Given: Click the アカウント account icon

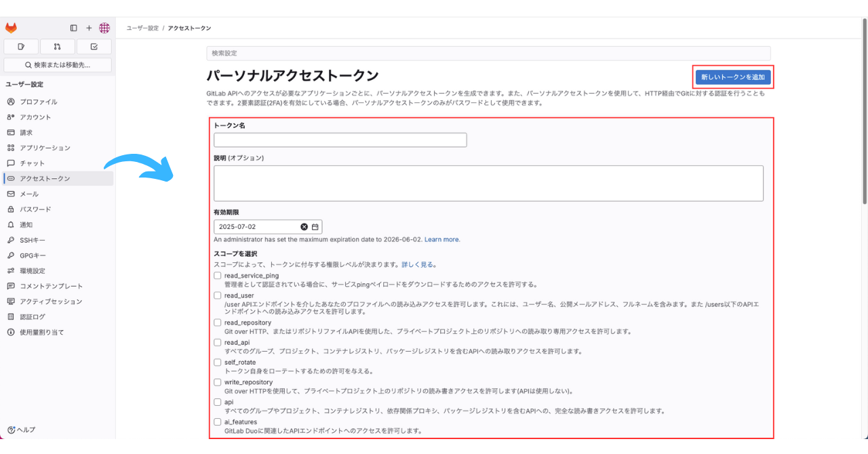Looking at the screenshot, I should tap(11, 117).
